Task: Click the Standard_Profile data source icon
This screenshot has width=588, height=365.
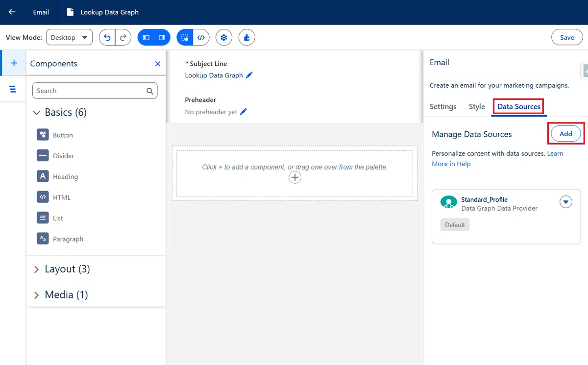Action: tap(449, 202)
